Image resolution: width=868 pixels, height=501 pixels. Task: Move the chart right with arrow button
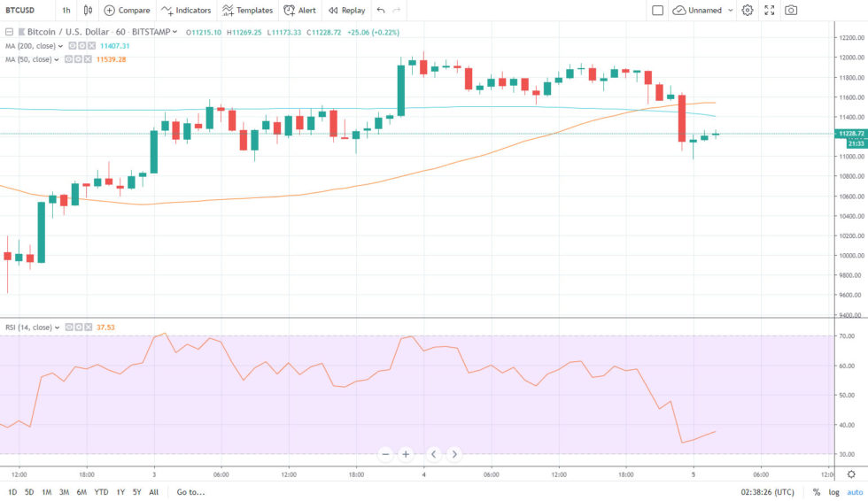click(x=454, y=454)
